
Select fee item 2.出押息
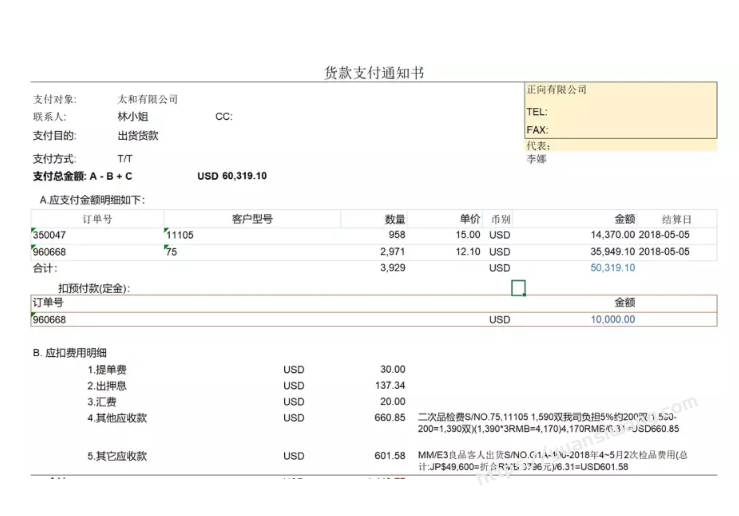(107, 386)
